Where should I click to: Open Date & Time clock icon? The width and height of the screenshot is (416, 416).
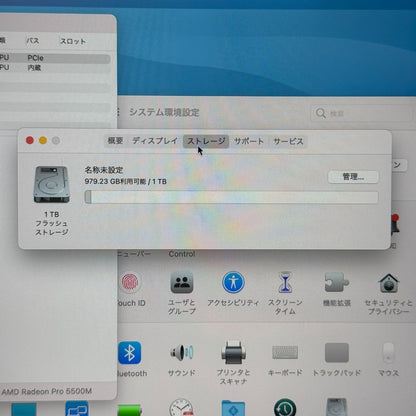click(x=182, y=407)
